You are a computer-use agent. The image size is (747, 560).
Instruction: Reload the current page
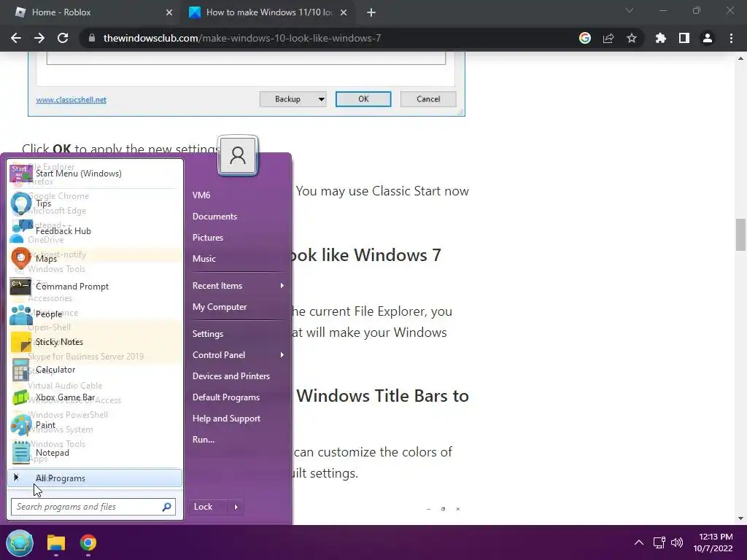(63, 38)
